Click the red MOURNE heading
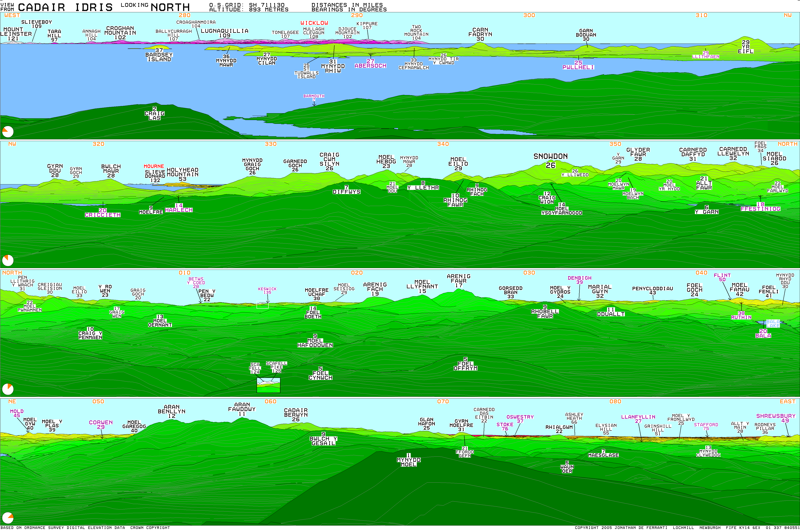This screenshot has height=532, width=800. point(154,166)
